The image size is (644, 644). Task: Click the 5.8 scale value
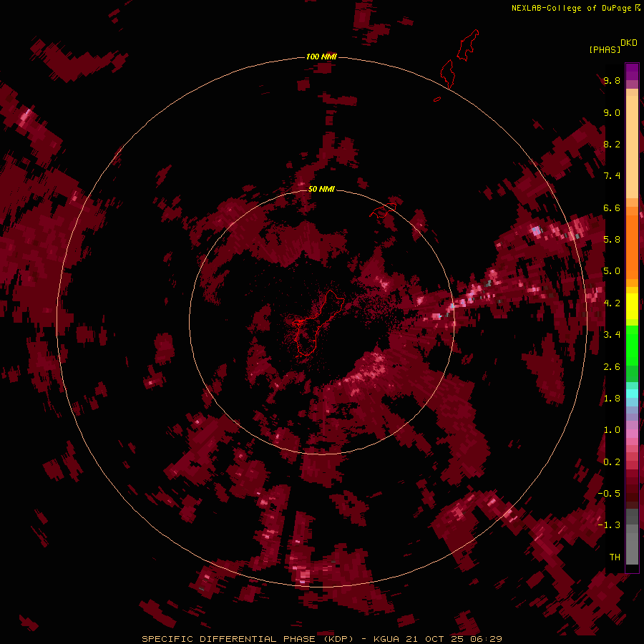612,239
